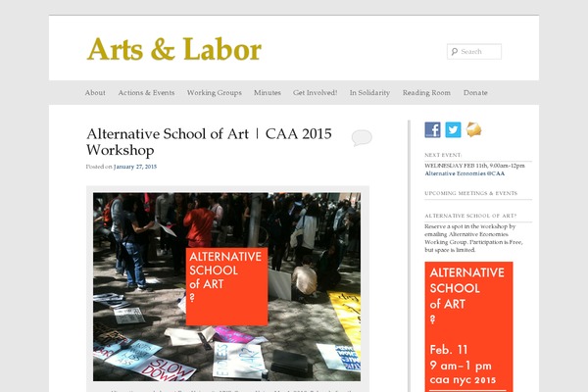Open the main post photo with protest signs
The image size is (588, 392).
[227, 287]
